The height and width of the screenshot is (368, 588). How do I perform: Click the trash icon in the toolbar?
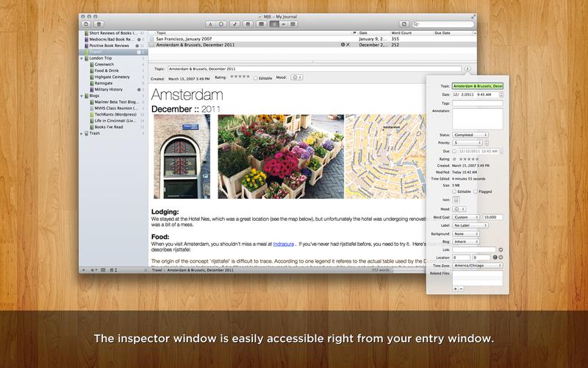pyautogui.click(x=97, y=24)
